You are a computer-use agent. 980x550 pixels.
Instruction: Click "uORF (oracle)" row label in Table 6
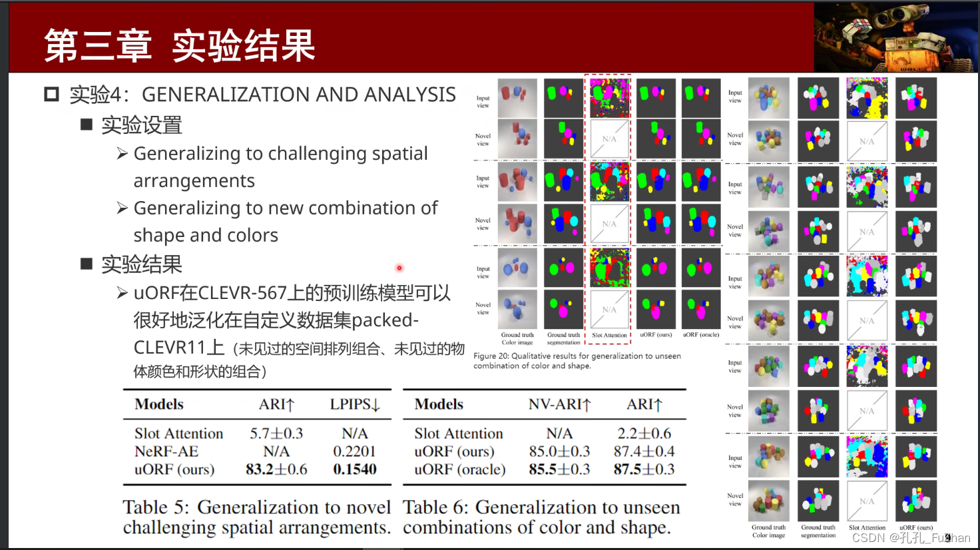(460, 469)
